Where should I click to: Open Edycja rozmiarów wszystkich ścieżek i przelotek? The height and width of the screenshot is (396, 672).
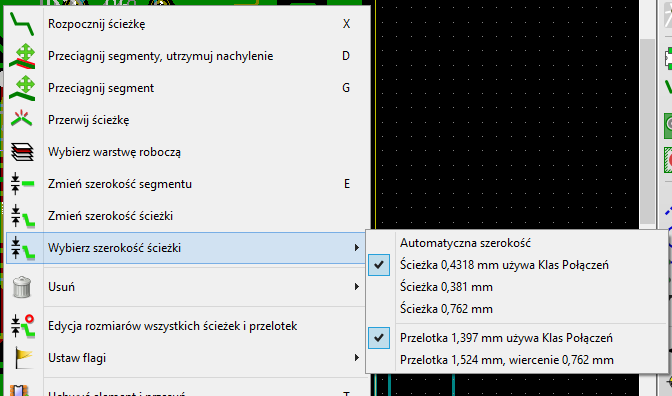point(172,326)
